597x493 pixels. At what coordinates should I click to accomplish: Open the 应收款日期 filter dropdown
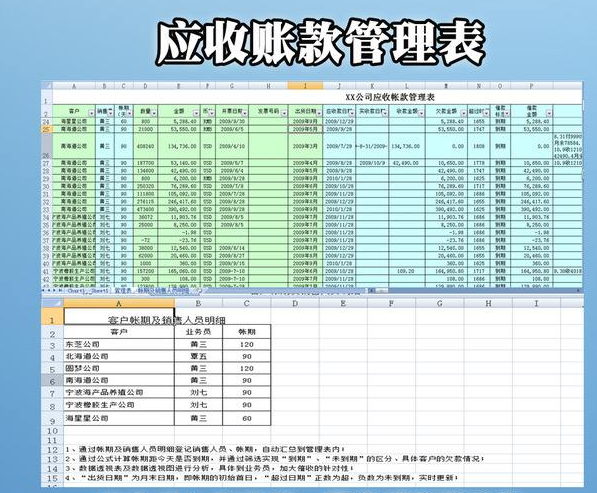(351, 113)
